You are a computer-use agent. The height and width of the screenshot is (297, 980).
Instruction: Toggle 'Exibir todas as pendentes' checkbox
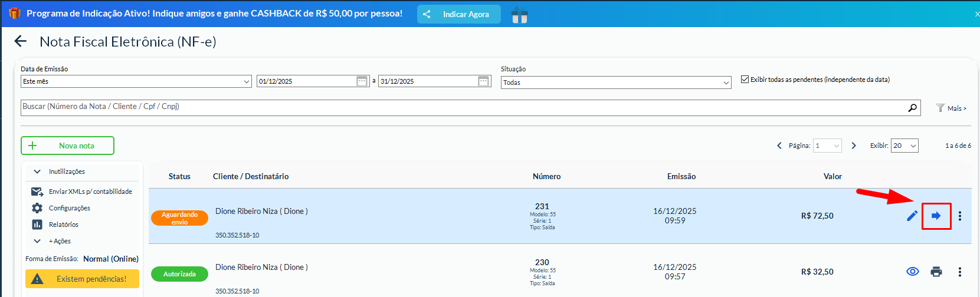point(745,80)
